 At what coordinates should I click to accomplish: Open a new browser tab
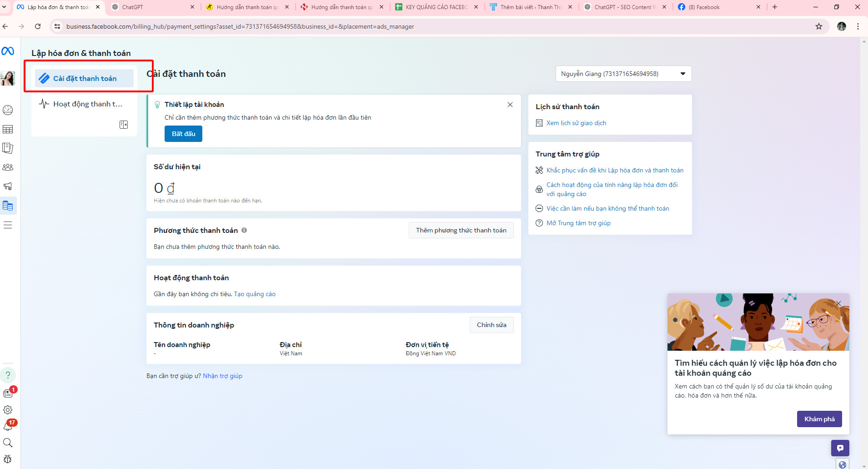775,7
